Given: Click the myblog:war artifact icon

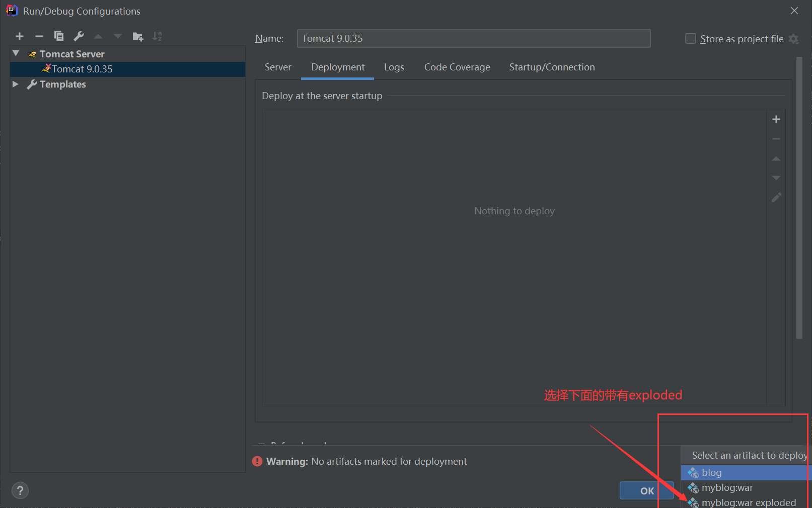Looking at the screenshot, I should click(693, 487).
